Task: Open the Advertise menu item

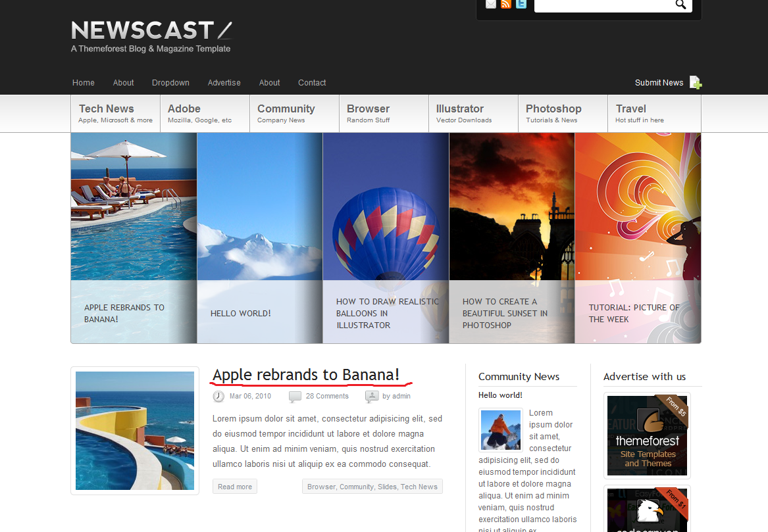Action: click(x=224, y=83)
